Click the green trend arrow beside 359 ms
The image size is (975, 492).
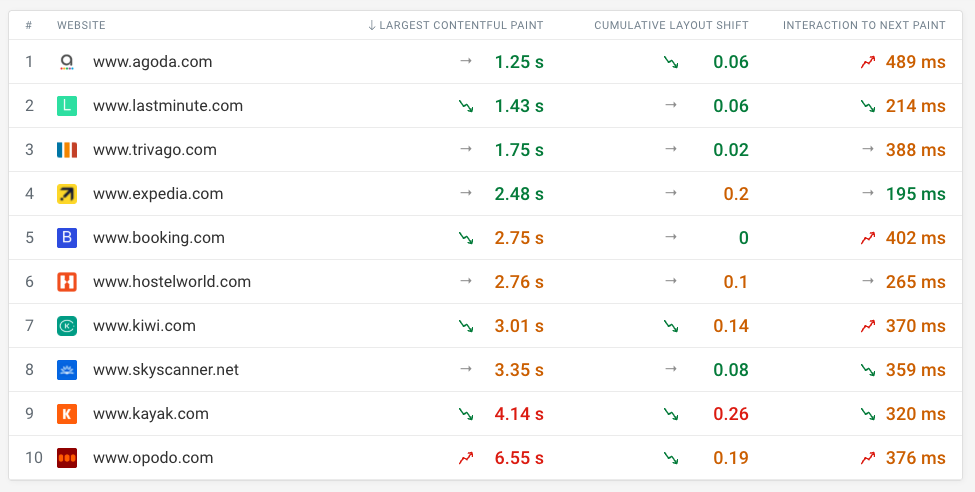point(867,370)
